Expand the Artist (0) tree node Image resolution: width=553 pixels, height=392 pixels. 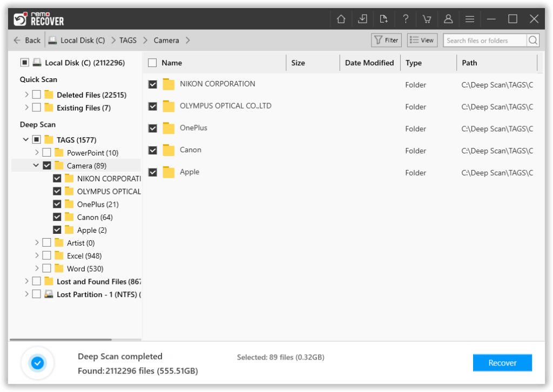37,242
